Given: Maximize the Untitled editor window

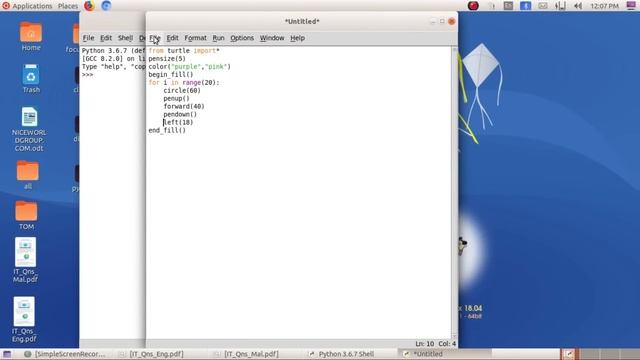Looking at the screenshot, I should 442,21.
